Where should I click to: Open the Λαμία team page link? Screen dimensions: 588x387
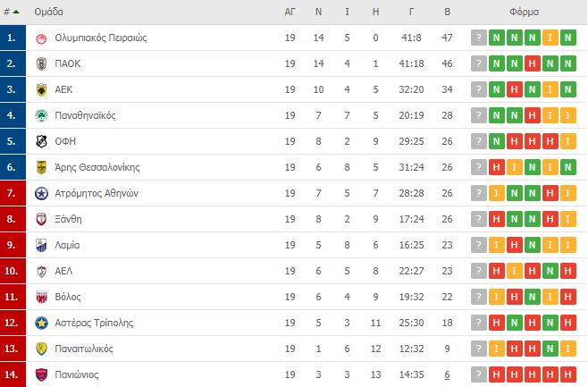click(67, 245)
